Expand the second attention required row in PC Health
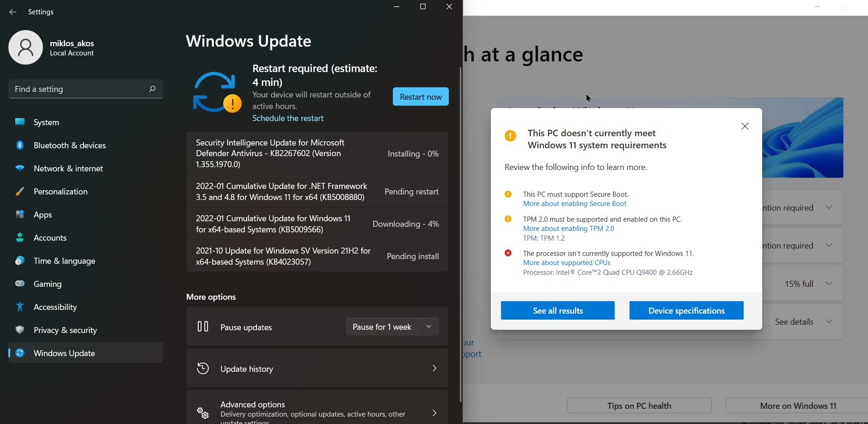The width and height of the screenshot is (868, 424). coord(829,245)
